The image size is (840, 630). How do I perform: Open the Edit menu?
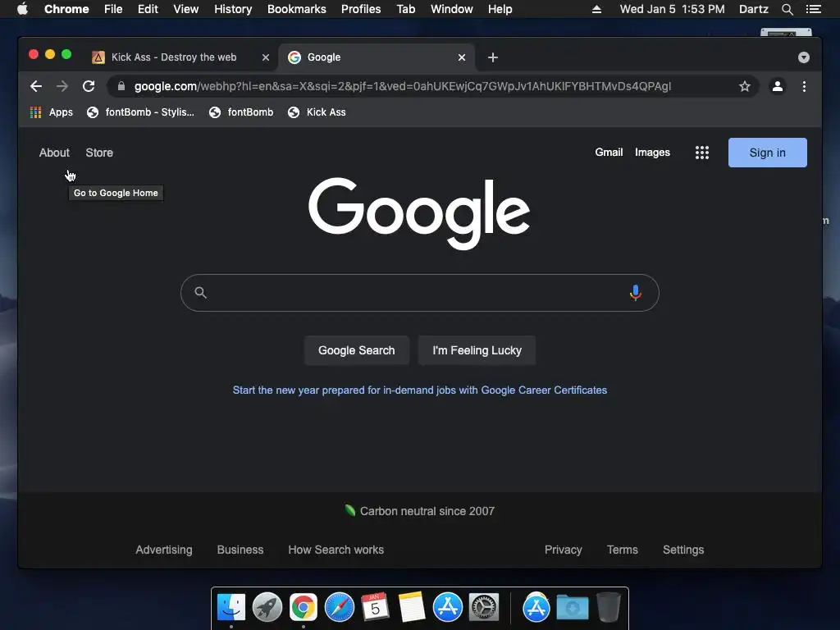pyautogui.click(x=148, y=9)
